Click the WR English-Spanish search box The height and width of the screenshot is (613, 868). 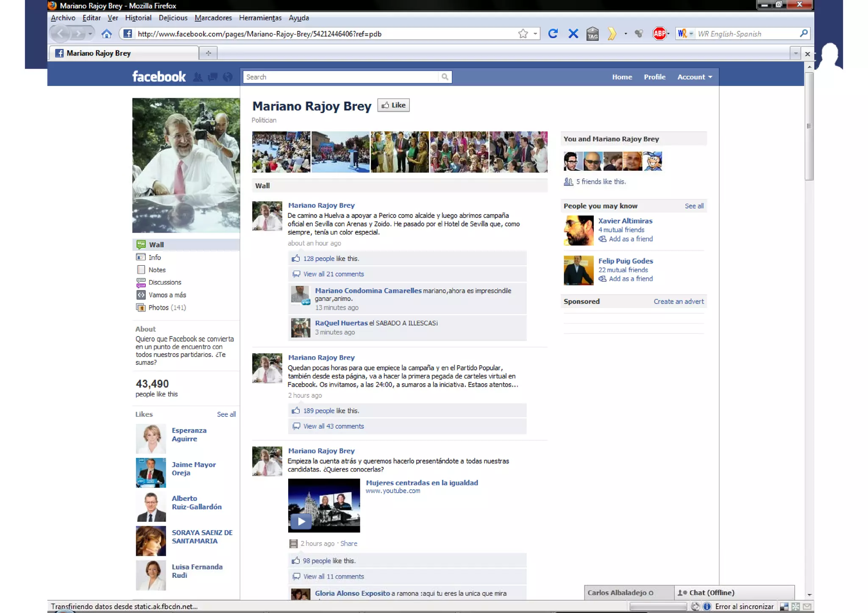pyautogui.click(x=747, y=33)
